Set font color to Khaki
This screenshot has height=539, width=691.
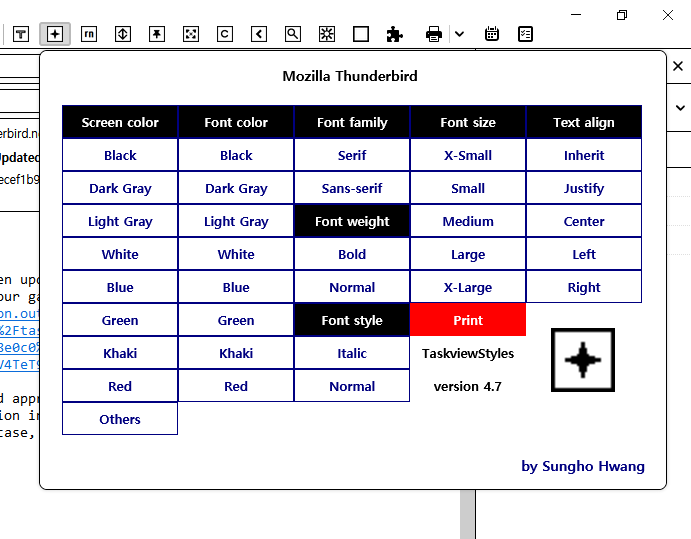pos(236,353)
